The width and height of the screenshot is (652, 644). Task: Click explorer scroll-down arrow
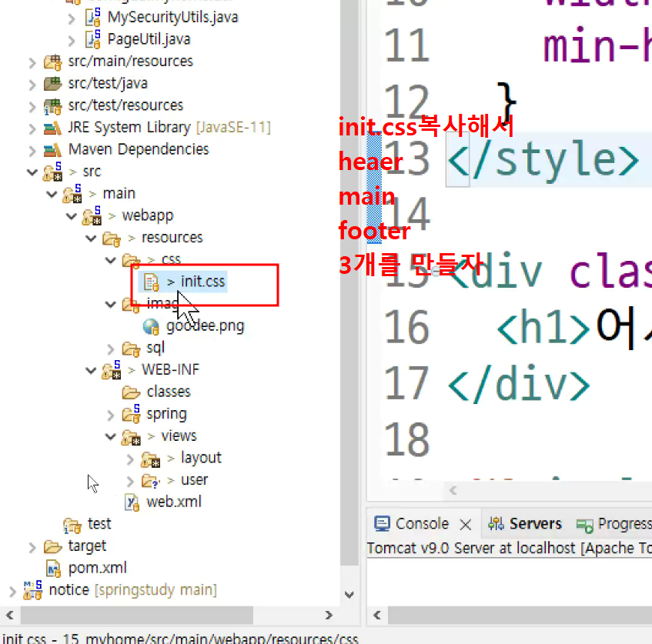click(x=349, y=595)
